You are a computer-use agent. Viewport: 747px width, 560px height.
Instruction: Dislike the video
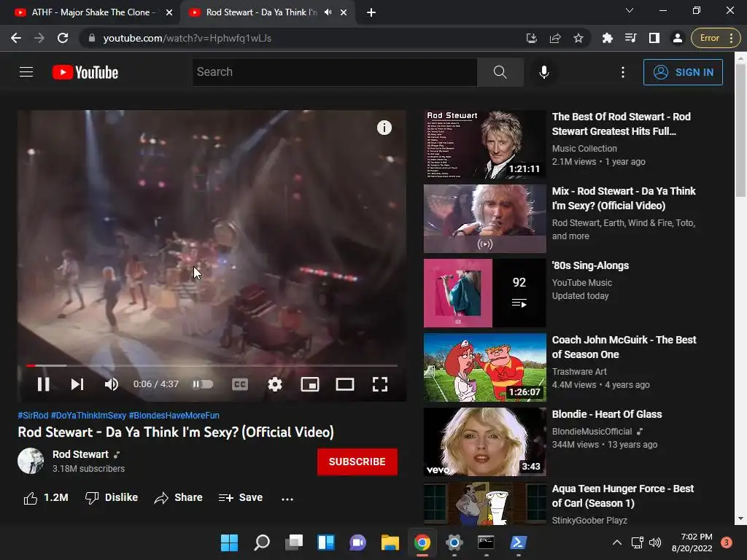(x=112, y=497)
